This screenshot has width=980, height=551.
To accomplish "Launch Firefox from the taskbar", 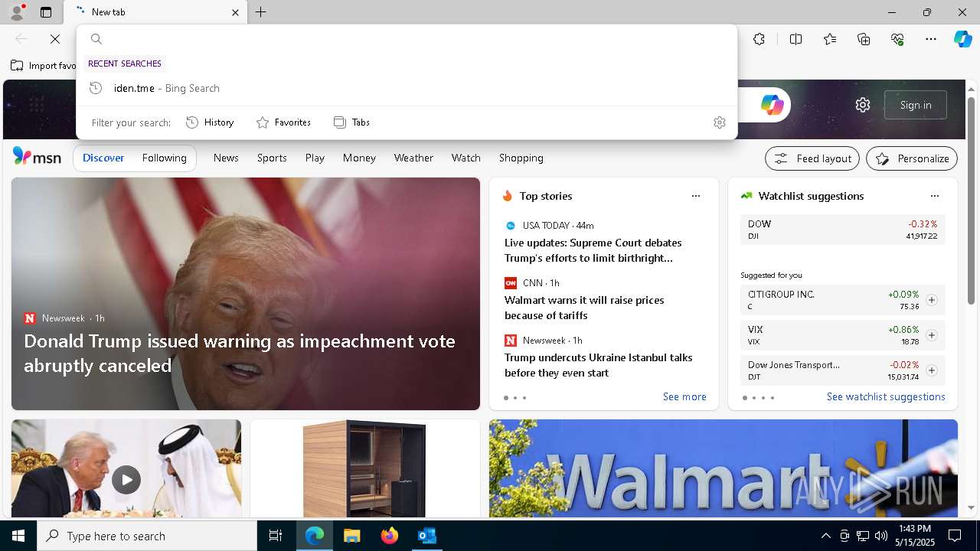I will (389, 536).
